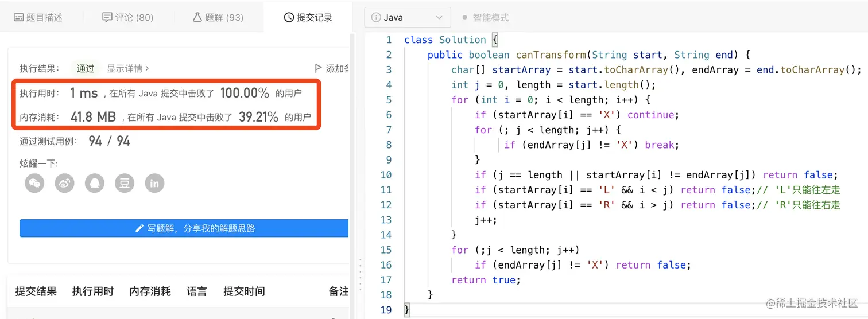The height and width of the screenshot is (319, 868).
Task: Click the flask icon in 题解 tab
Action: tap(197, 17)
